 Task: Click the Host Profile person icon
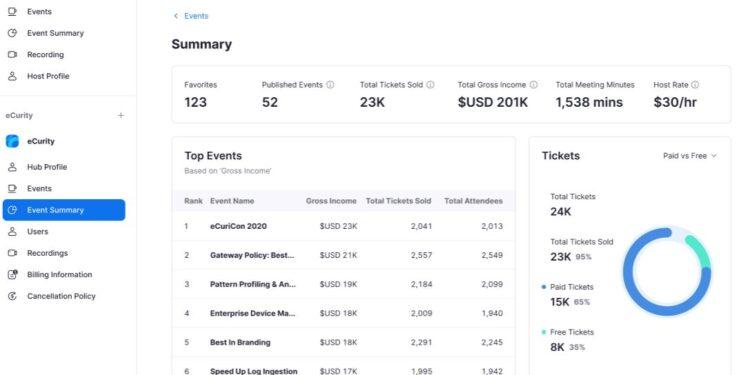[x=12, y=76]
